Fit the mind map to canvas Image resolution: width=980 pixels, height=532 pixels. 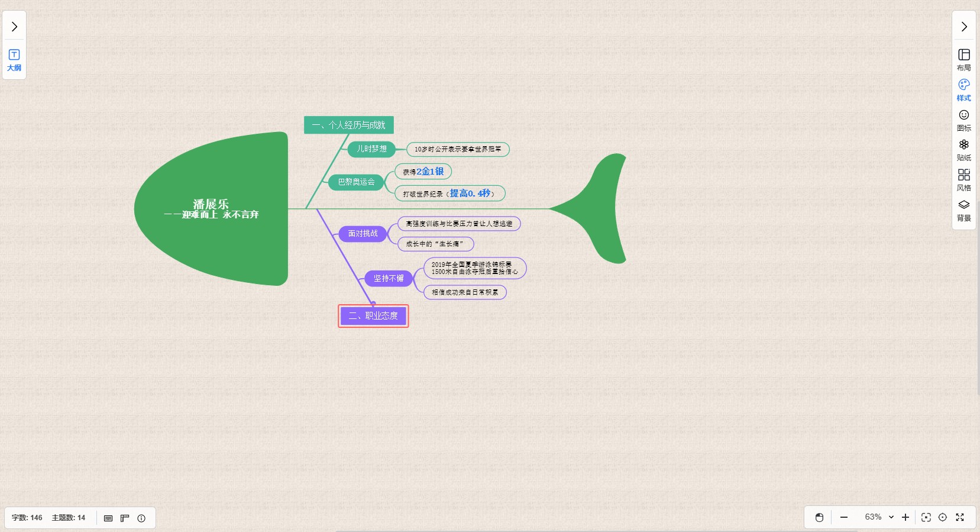(926, 517)
